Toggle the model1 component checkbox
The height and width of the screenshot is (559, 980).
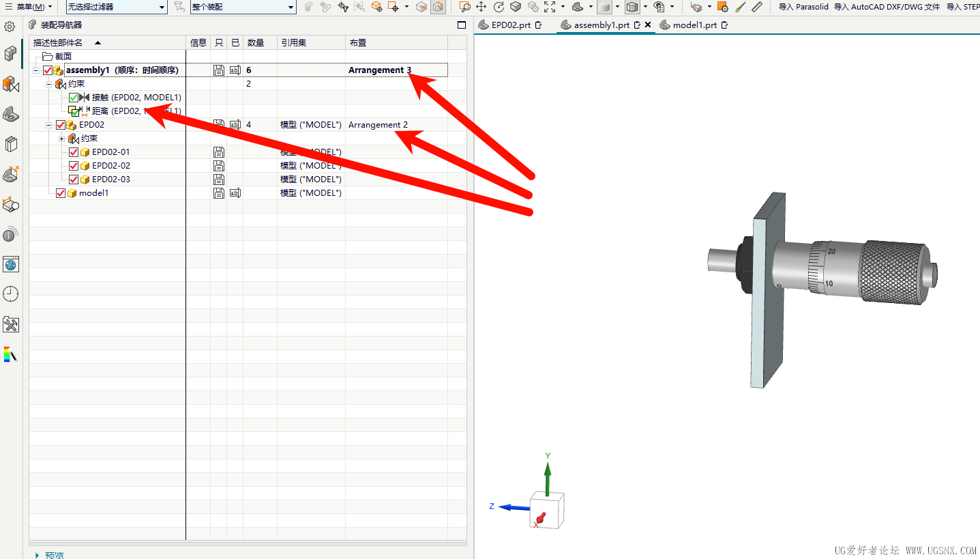click(61, 193)
